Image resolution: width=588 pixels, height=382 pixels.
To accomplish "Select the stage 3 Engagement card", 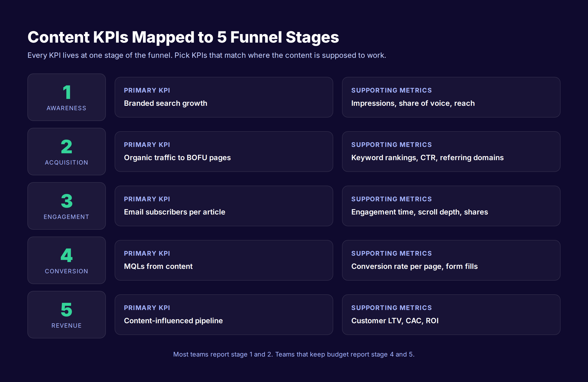I will 66,206.
